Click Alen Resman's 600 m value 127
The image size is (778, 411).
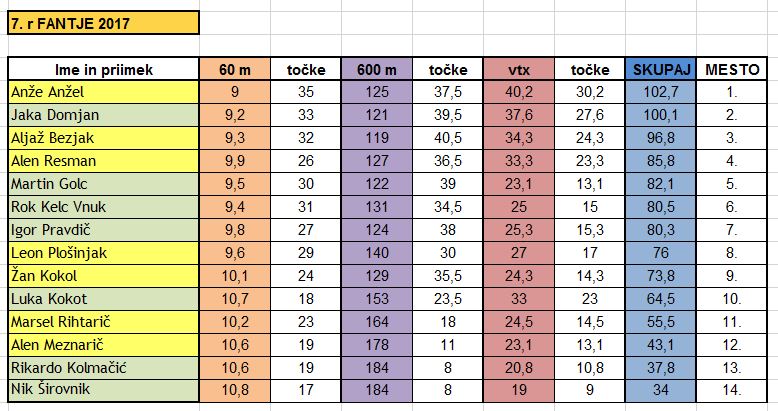click(x=377, y=161)
